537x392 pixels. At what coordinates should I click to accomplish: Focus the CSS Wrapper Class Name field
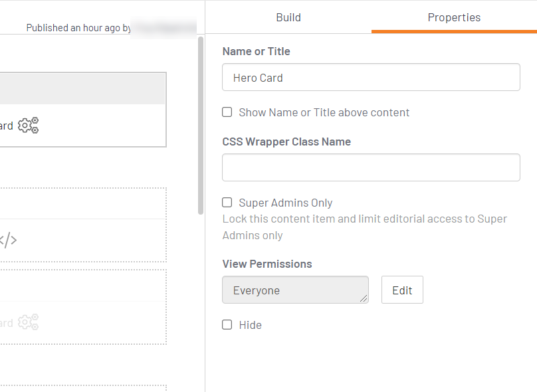(x=371, y=167)
